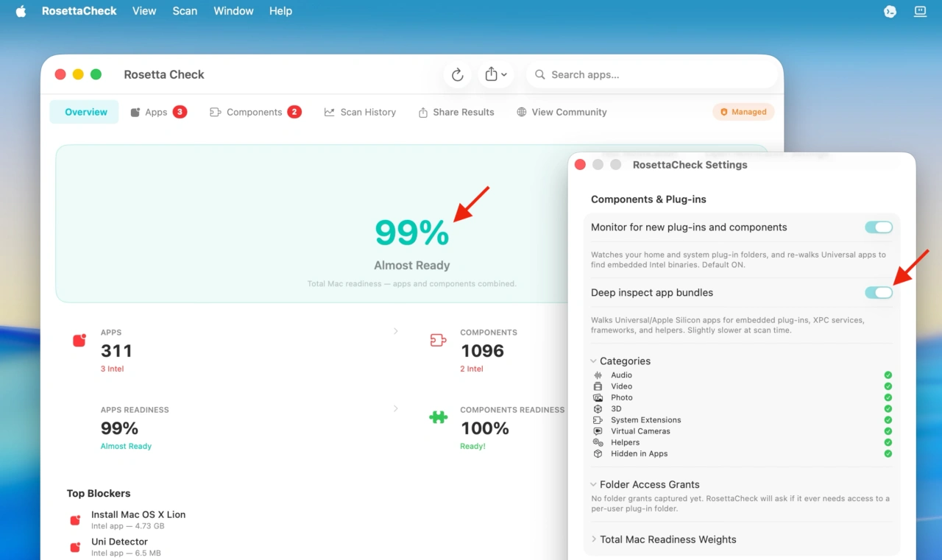Open the Components tab
The width and height of the screenshot is (942, 560).
click(x=255, y=112)
